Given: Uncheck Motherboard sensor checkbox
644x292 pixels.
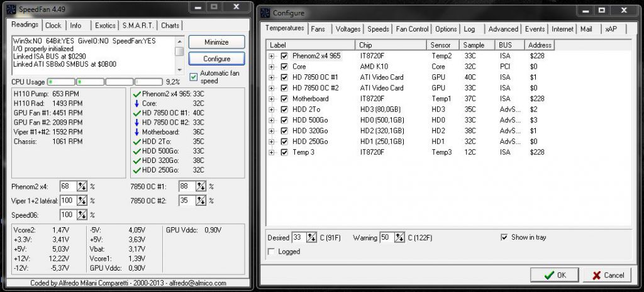Looking at the screenshot, I should (284, 99).
